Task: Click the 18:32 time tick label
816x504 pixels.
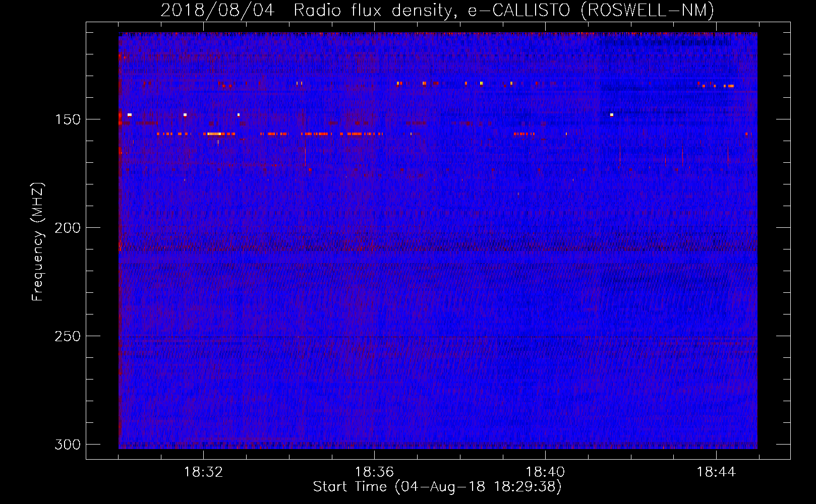Action: point(203,472)
